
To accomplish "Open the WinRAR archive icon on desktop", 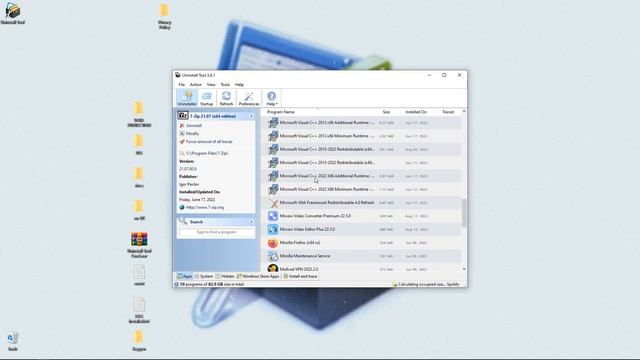I will pyautogui.click(x=139, y=244).
